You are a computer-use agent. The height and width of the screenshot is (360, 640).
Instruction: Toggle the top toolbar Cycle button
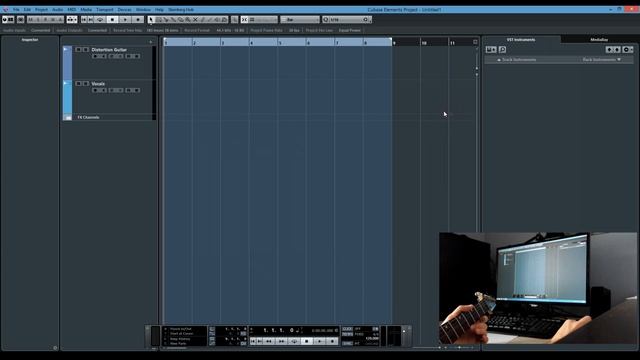click(100, 19)
